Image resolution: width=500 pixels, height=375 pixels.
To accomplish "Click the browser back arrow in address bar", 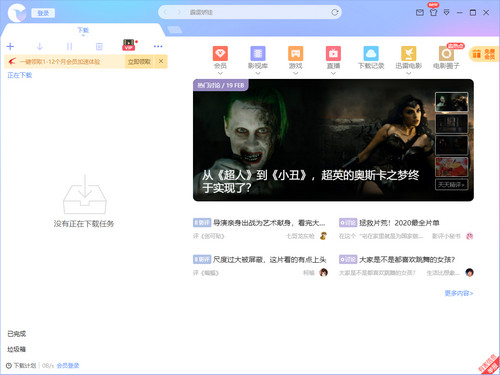I will point(165,12).
